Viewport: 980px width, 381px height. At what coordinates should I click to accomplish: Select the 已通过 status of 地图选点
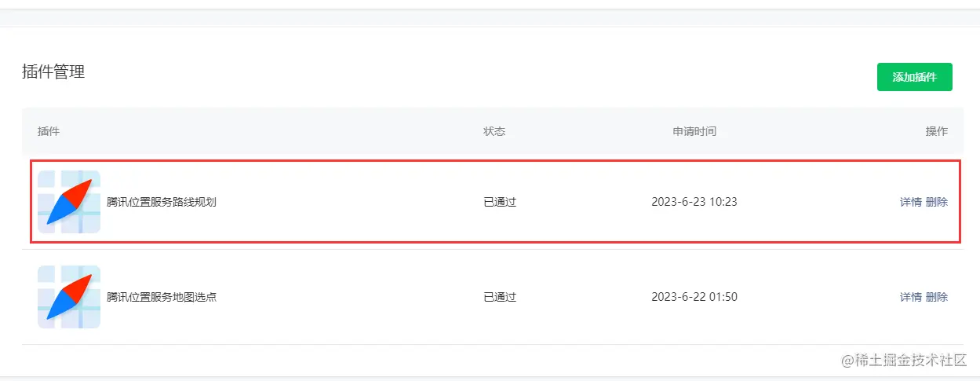[500, 297]
